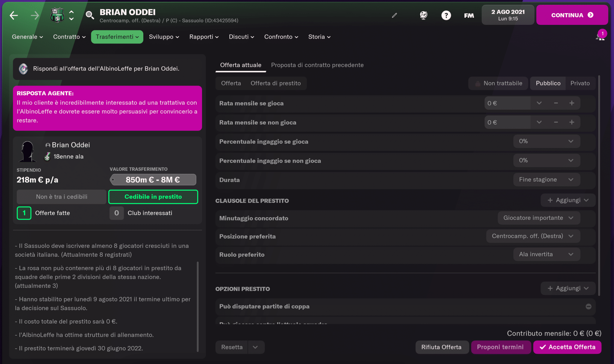Toggle Non trattabile on the offer
614x364 pixels.
click(498, 83)
